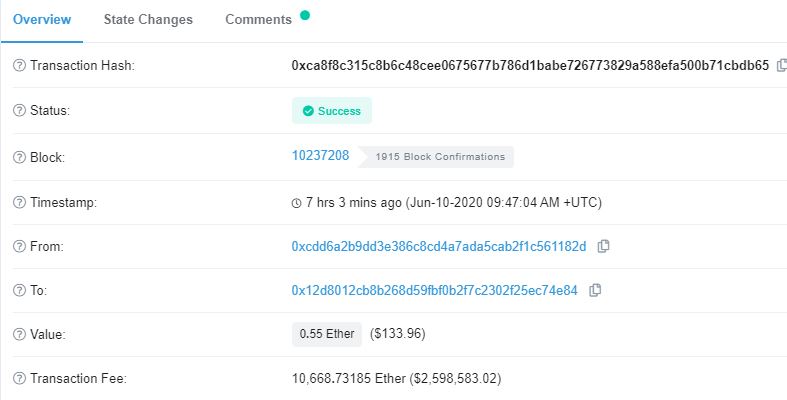
Task: Click the 0.55 Ether value badge
Action: [x=327, y=334]
